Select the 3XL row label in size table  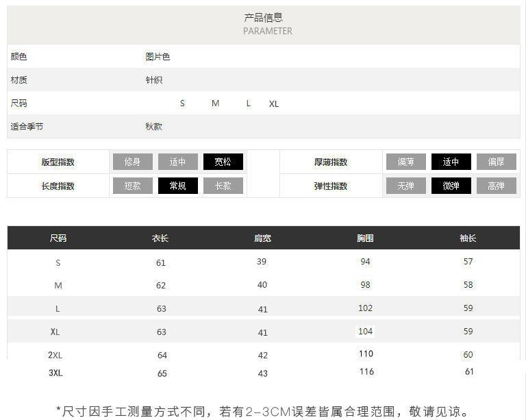pyautogui.click(x=55, y=373)
